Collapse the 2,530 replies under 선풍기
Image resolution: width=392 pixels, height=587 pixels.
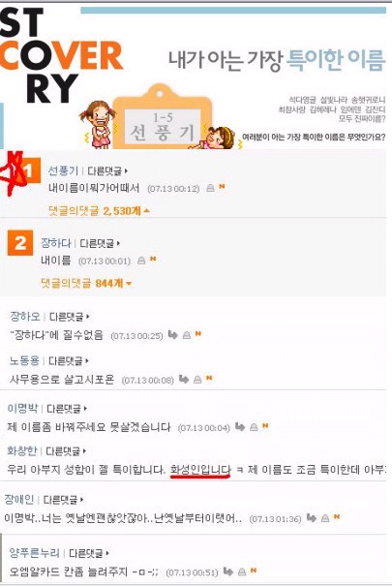pyautogui.click(x=99, y=211)
